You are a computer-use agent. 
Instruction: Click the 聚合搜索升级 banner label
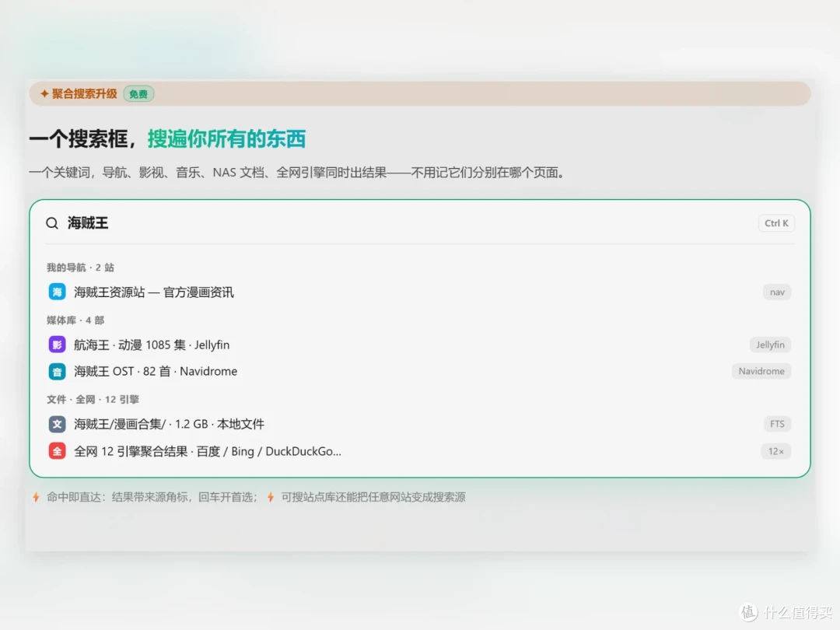pos(84,94)
